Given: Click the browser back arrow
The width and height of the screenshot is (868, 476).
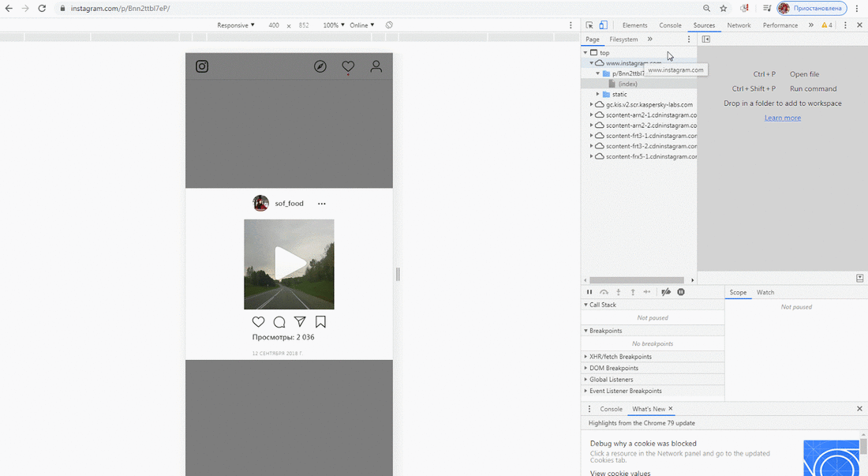Looking at the screenshot, I should (x=9, y=9).
